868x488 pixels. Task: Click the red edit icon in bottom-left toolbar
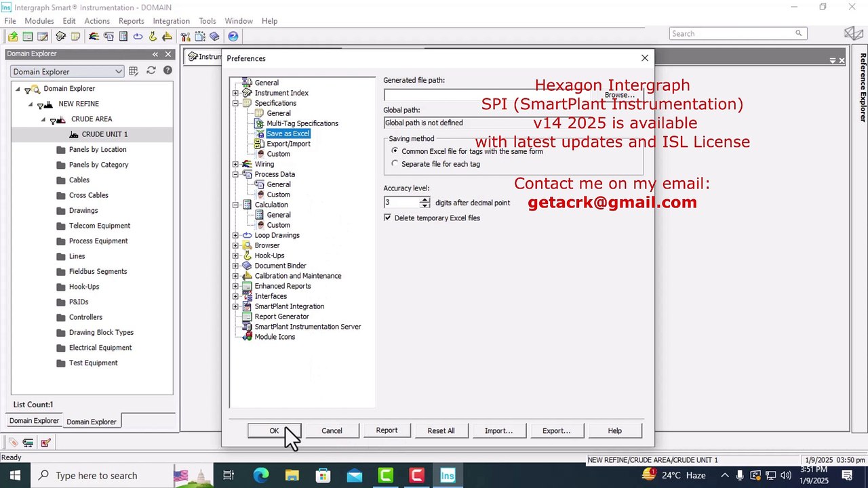click(x=45, y=443)
